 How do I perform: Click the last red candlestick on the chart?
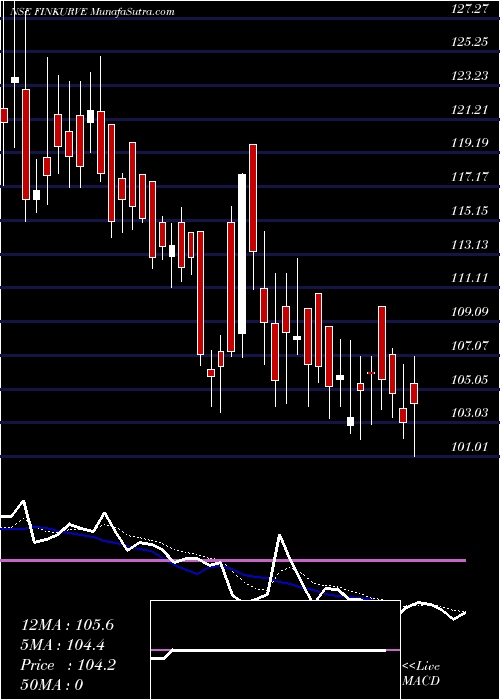coord(414,393)
